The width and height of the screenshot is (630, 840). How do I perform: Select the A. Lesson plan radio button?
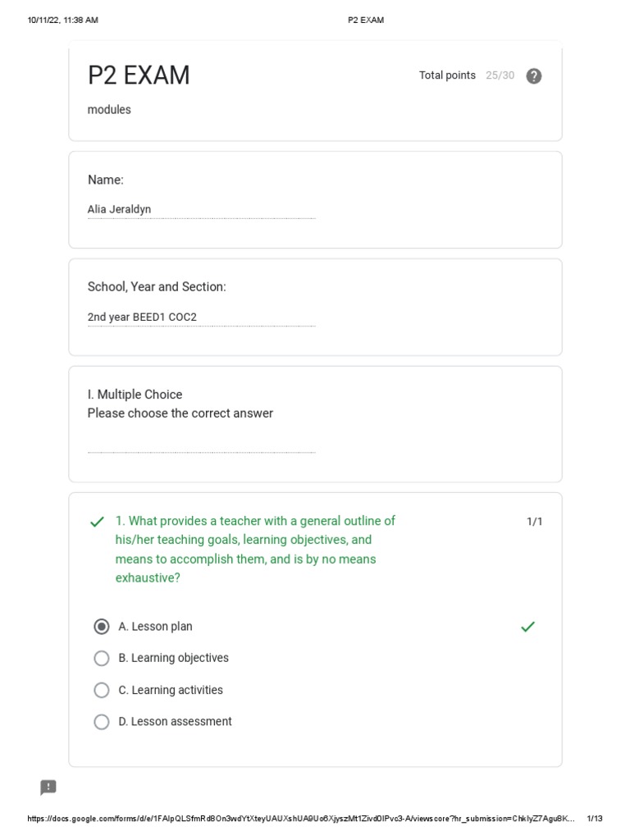click(x=102, y=627)
